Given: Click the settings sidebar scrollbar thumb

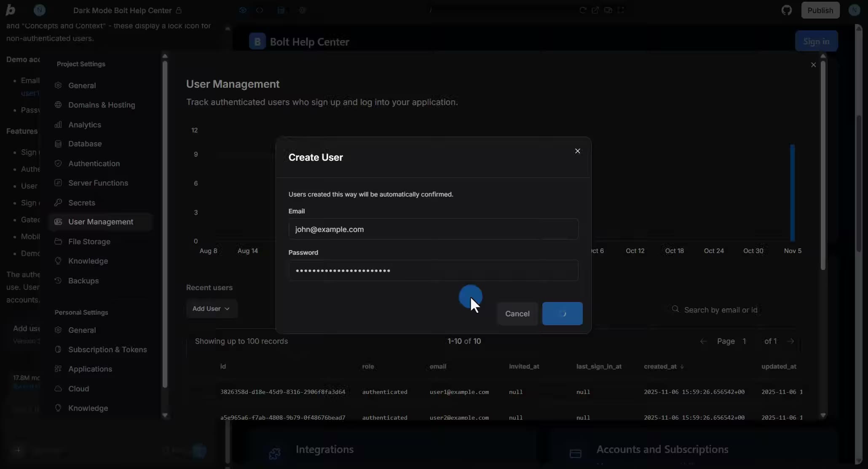Looking at the screenshot, I should pos(165,224).
